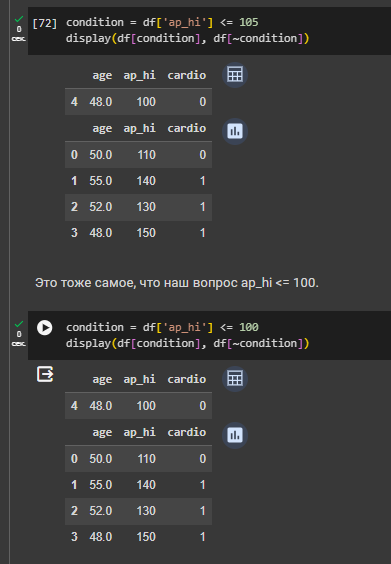The height and width of the screenshot is (564, 391).
Task: Select row index 4 in second cell output
Action: click(138, 406)
